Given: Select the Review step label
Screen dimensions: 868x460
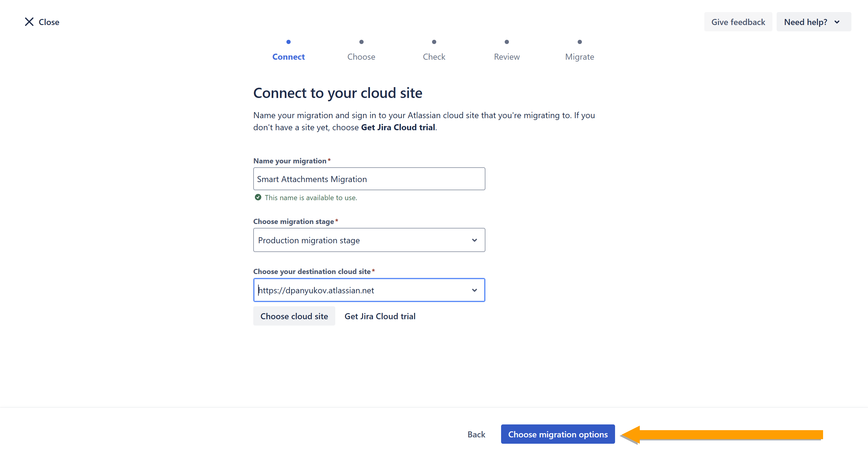Looking at the screenshot, I should [x=507, y=57].
